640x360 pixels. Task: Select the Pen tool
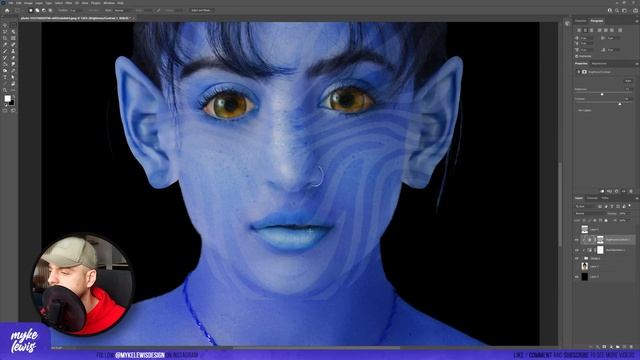pos(13,71)
